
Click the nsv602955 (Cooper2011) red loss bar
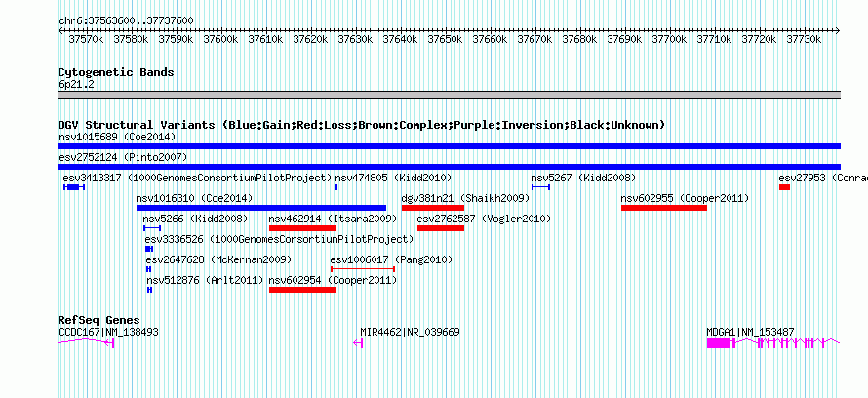pos(664,208)
